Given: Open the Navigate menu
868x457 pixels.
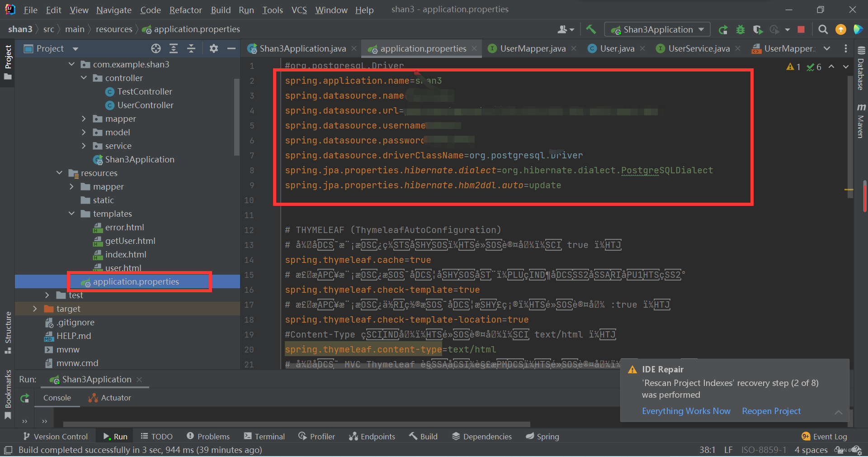Looking at the screenshot, I should pyautogui.click(x=113, y=10).
